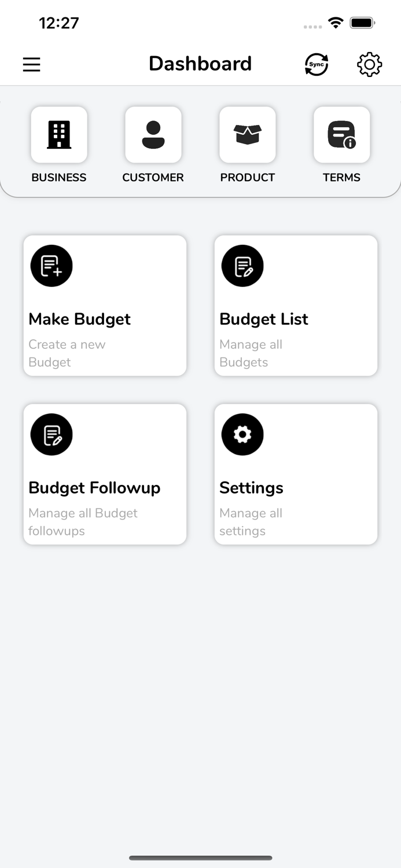The width and height of the screenshot is (401, 868).
Task: Tap the Make Budget document-plus icon
Action: [51, 266]
